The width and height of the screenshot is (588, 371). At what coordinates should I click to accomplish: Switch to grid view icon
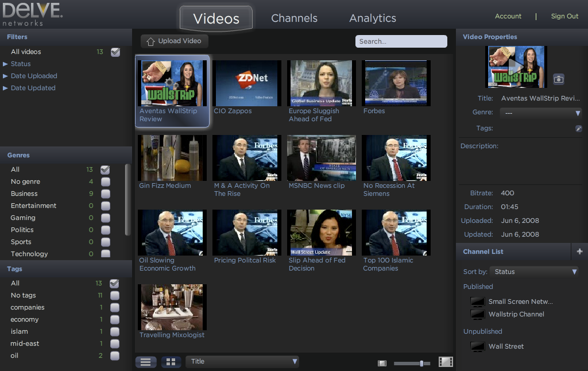171,362
